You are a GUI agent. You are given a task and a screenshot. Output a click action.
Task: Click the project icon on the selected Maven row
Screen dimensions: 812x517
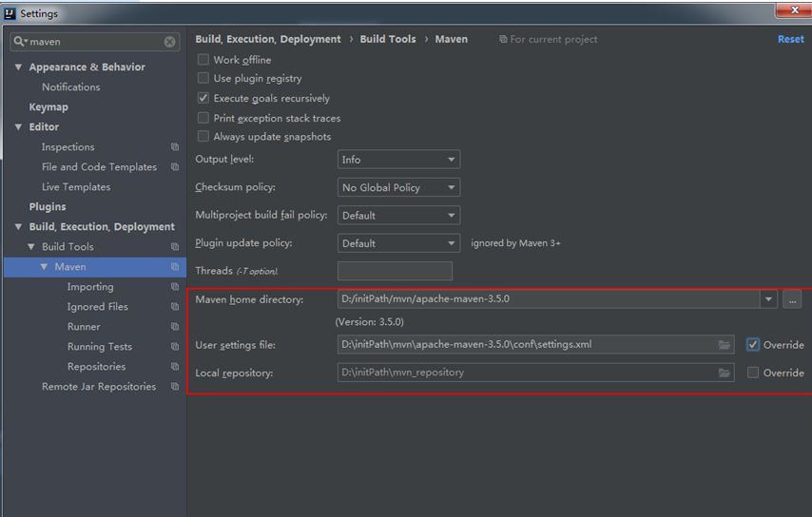[x=175, y=267]
